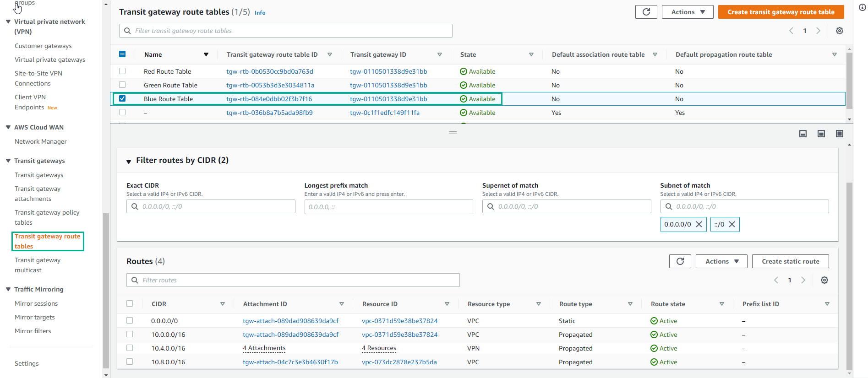Collapse Virtual private network (VPN) nav section
Image resolution: width=868 pixels, height=378 pixels.
[x=8, y=22]
